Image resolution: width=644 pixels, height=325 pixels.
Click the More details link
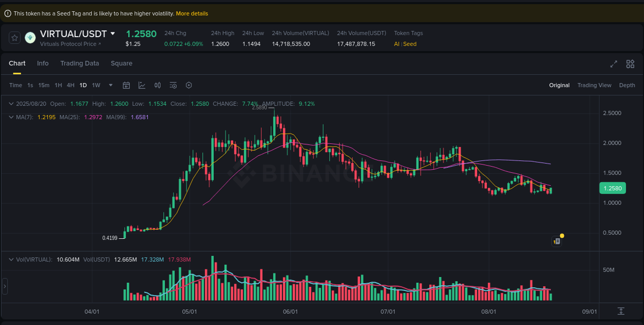pos(192,13)
